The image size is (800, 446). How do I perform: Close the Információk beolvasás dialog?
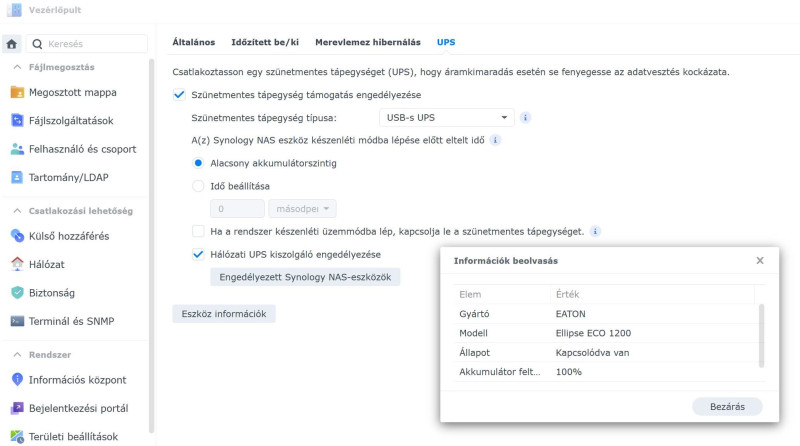pos(760,261)
